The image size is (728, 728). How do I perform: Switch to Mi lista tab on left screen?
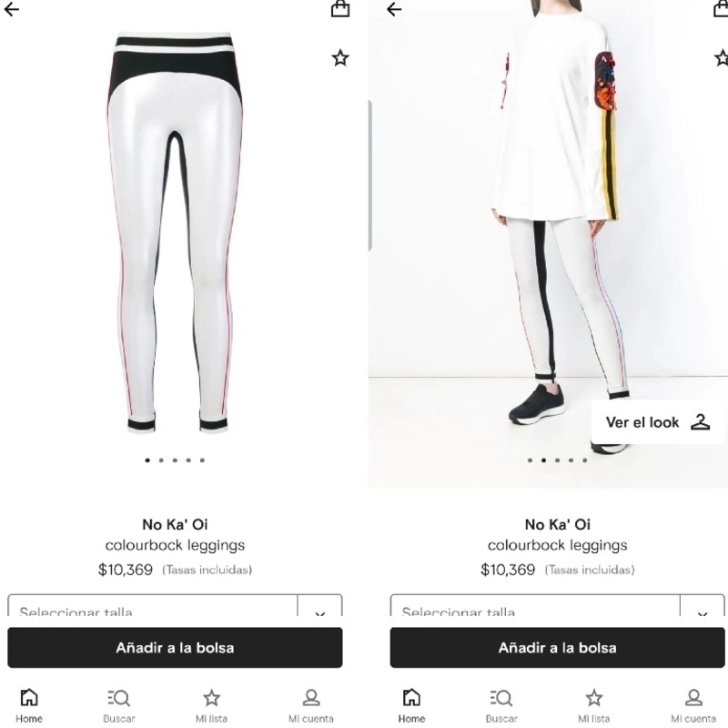(211, 705)
